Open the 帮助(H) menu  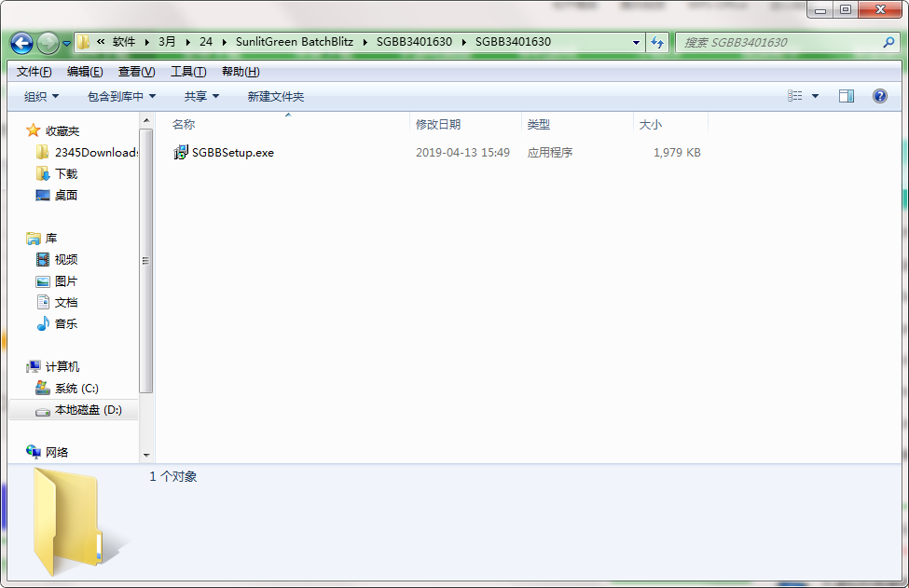241,72
